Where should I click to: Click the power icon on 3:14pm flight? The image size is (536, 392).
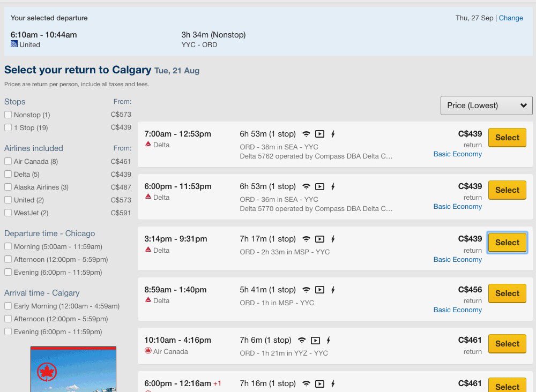(x=333, y=239)
